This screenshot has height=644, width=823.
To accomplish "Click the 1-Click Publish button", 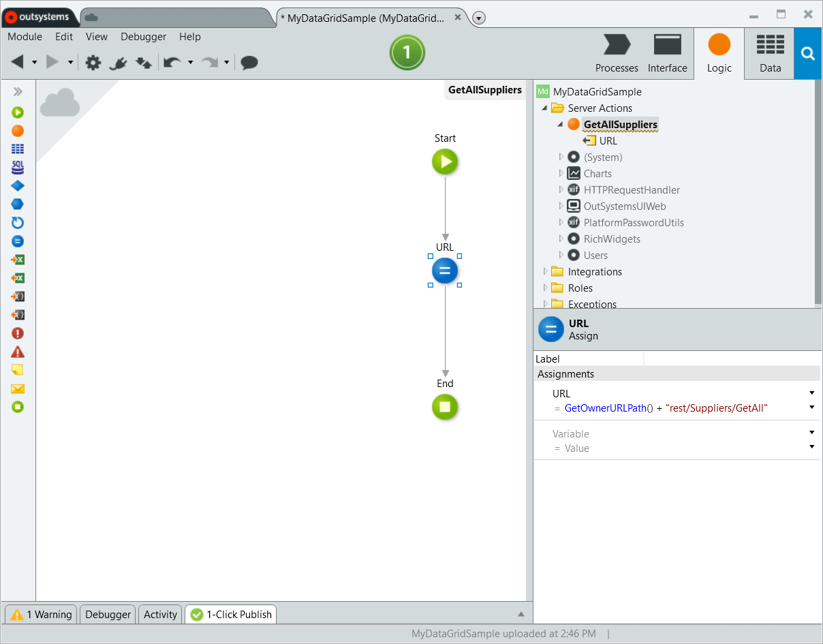I will coord(230,614).
